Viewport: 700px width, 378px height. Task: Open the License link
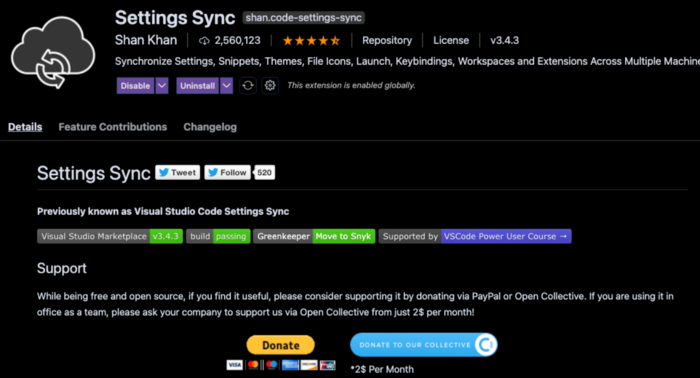[x=451, y=41]
